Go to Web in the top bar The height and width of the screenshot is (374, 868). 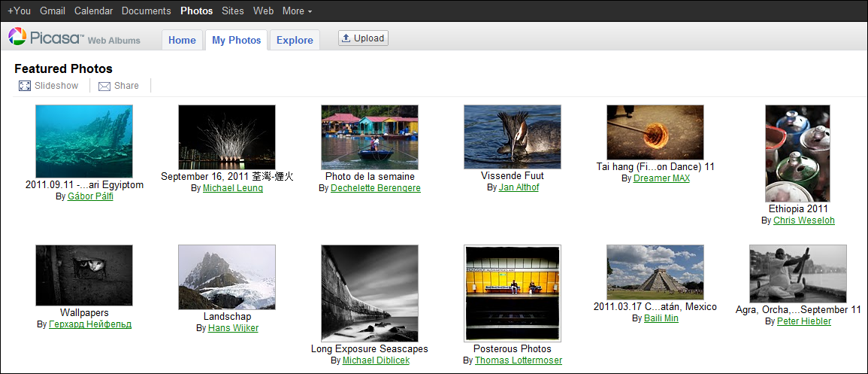(x=264, y=11)
